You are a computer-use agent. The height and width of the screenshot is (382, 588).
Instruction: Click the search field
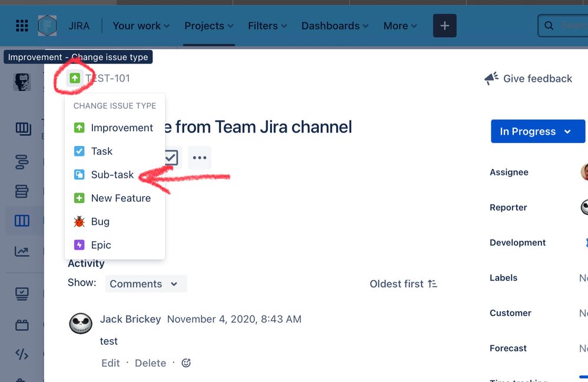(563, 25)
